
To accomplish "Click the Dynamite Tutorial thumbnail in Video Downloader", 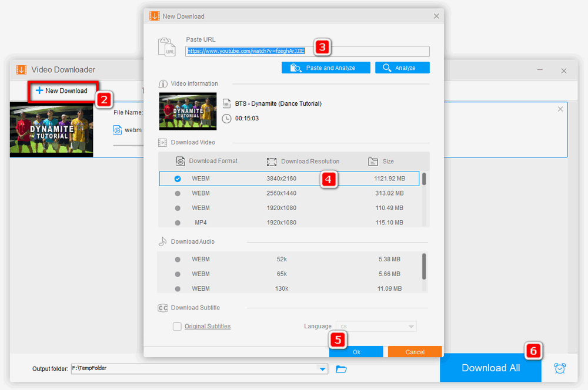I will click(x=51, y=130).
